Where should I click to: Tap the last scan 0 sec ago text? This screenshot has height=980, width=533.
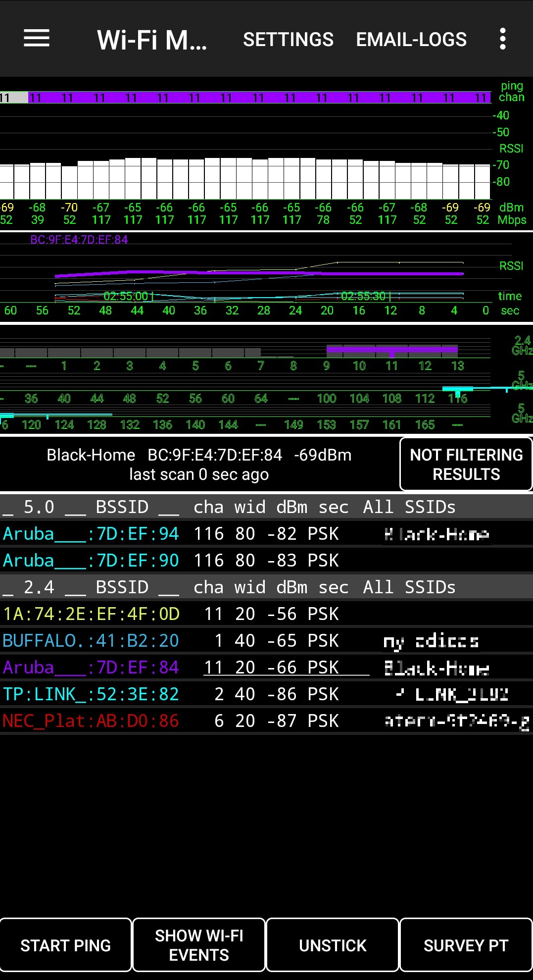199,474
